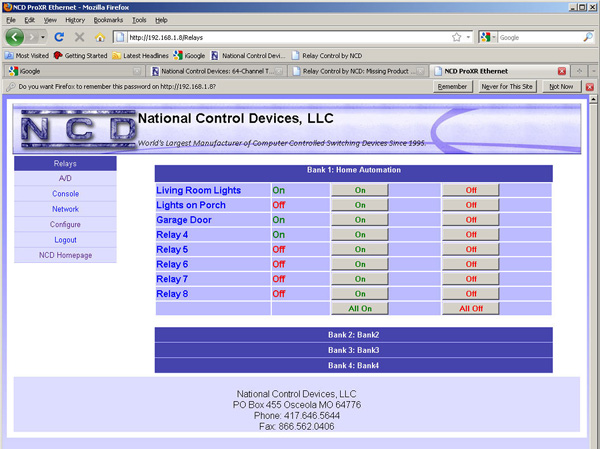Turn Relay 5 On
The width and height of the screenshot is (600, 449).
click(x=360, y=250)
